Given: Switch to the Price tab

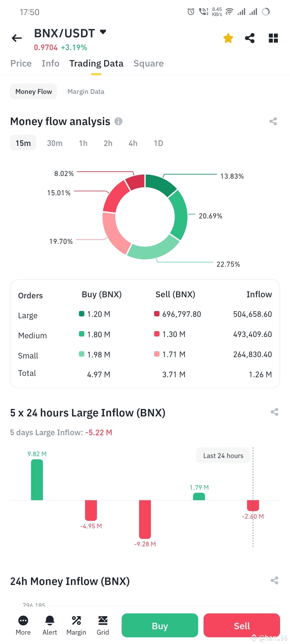Looking at the screenshot, I should point(21,63).
